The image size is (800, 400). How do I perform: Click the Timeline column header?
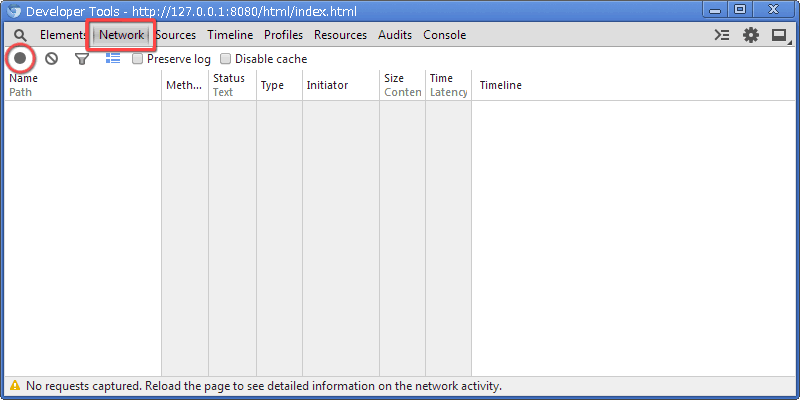(500, 85)
